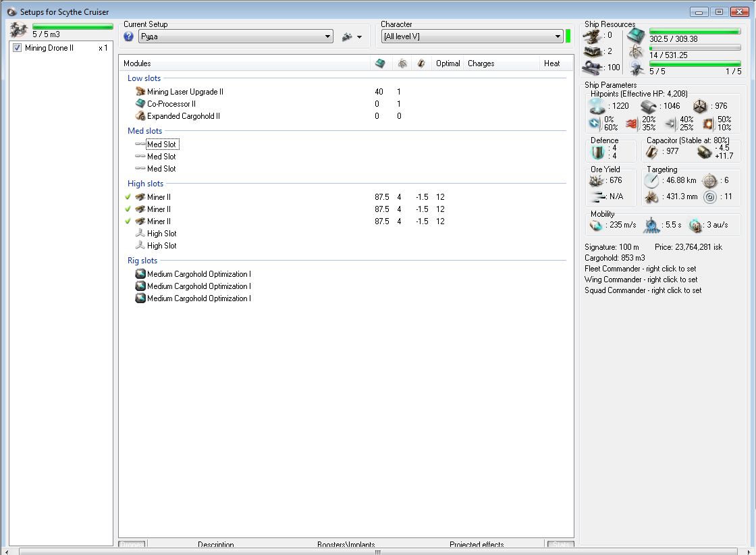The width and height of the screenshot is (756, 555).
Task: Click the horizontal scrollbar at the bottom
Action: pyautogui.click(x=377, y=552)
